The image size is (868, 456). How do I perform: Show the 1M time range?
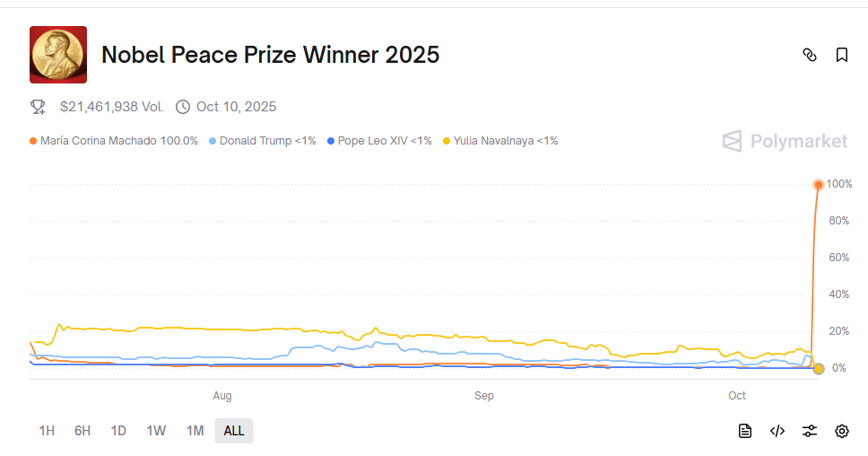195,431
